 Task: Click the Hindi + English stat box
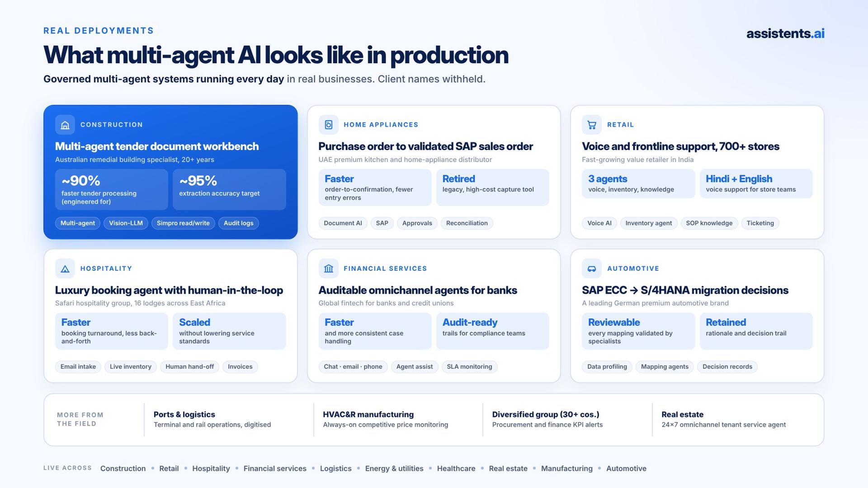tap(756, 184)
